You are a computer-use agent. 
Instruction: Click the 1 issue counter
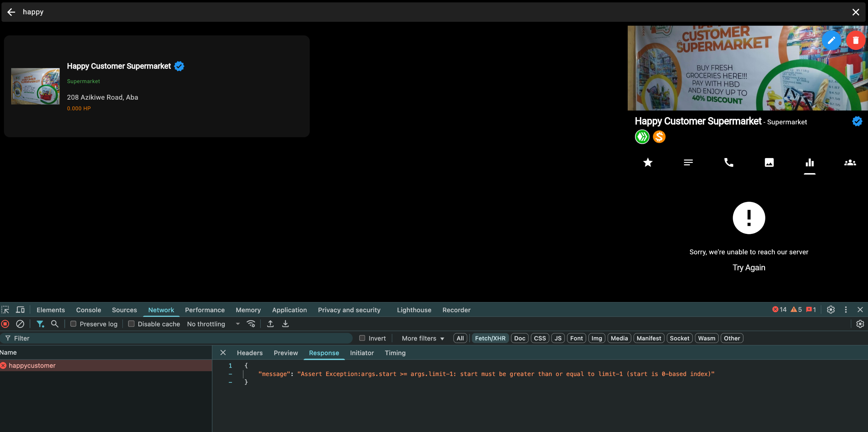pyautogui.click(x=811, y=309)
